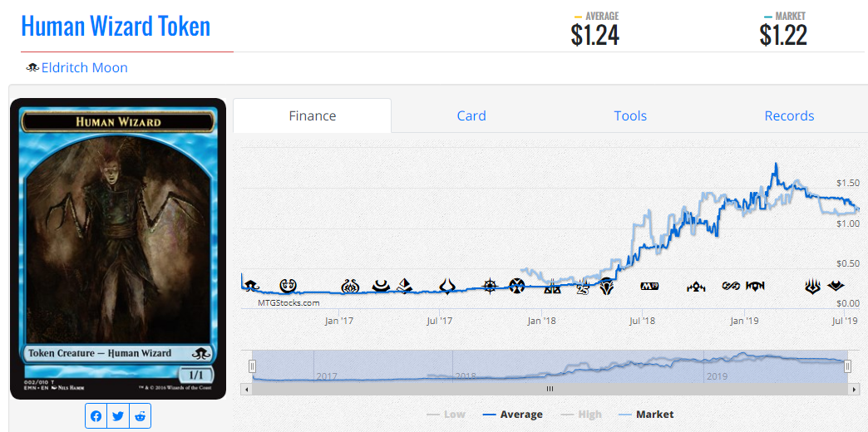
Task: Share card on Twitter
Action: (x=118, y=416)
